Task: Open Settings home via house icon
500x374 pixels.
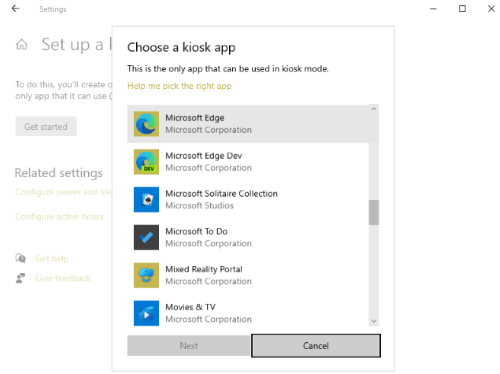Action: (22, 44)
